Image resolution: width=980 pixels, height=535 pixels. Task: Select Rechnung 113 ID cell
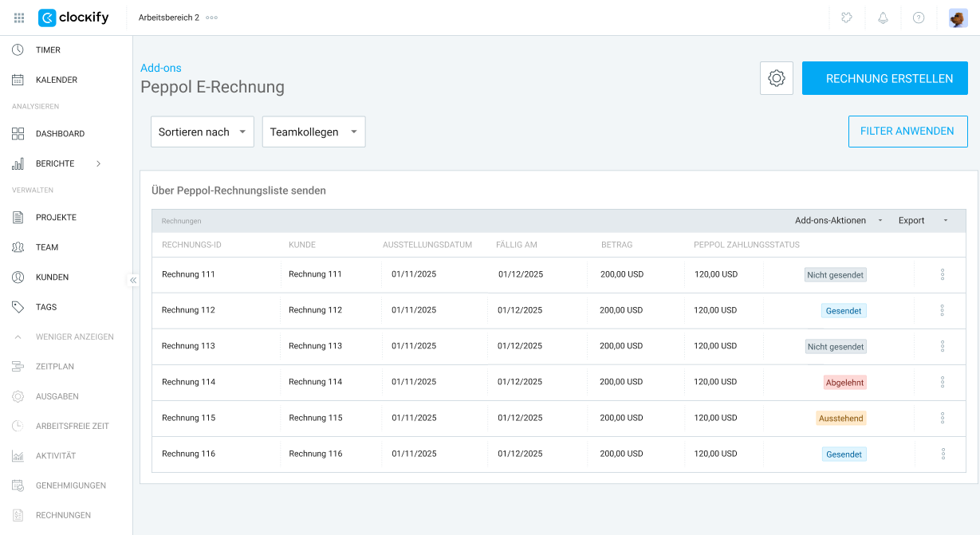(x=188, y=346)
